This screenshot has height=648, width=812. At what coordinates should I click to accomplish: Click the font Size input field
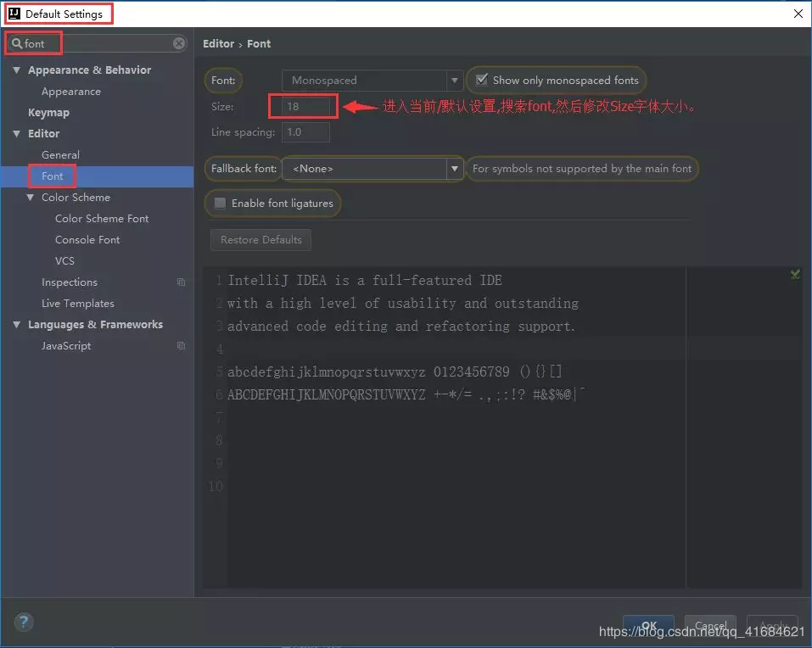click(305, 107)
